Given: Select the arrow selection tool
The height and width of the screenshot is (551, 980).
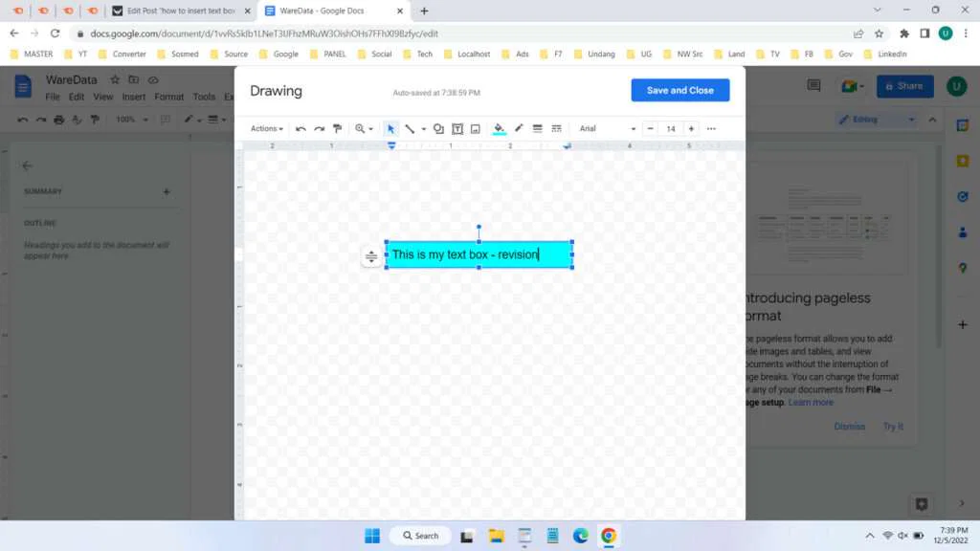Looking at the screenshot, I should coord(390,128).
